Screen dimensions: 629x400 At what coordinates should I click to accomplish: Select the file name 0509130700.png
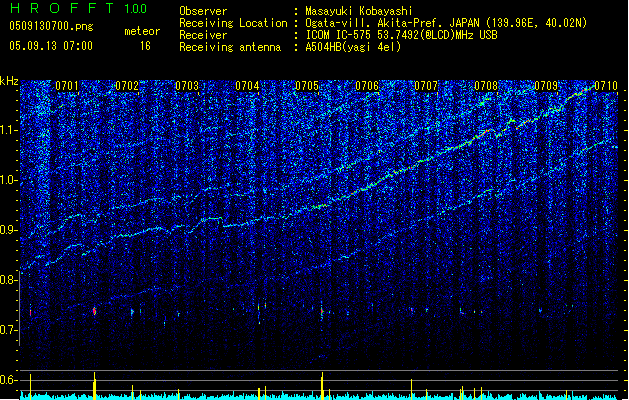coord(51,26)
